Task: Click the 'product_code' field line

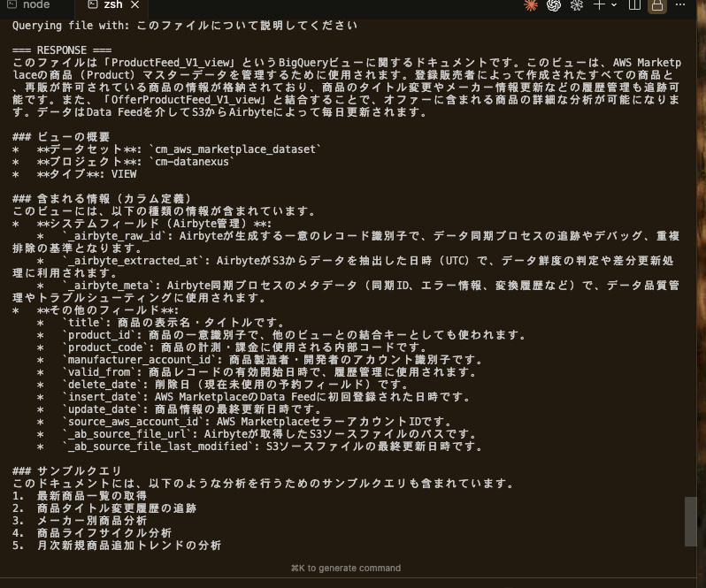Action: [x=232, y=347]
